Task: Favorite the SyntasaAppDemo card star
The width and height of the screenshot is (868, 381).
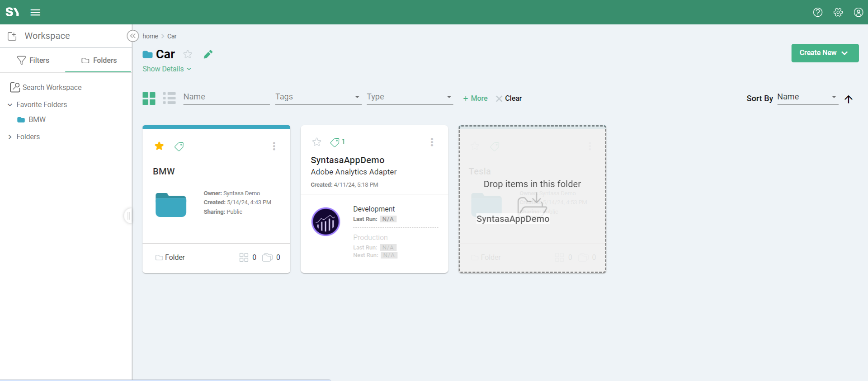Action: click(316, 142)
